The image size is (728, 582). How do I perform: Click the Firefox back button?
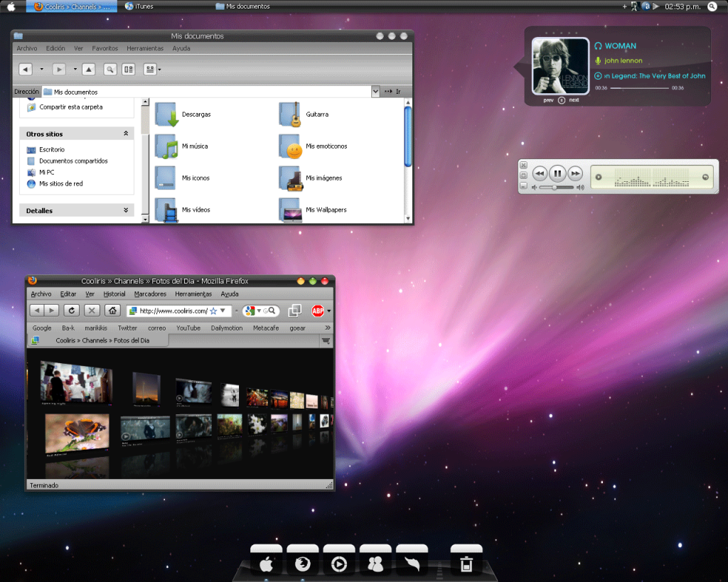[37, 311]
